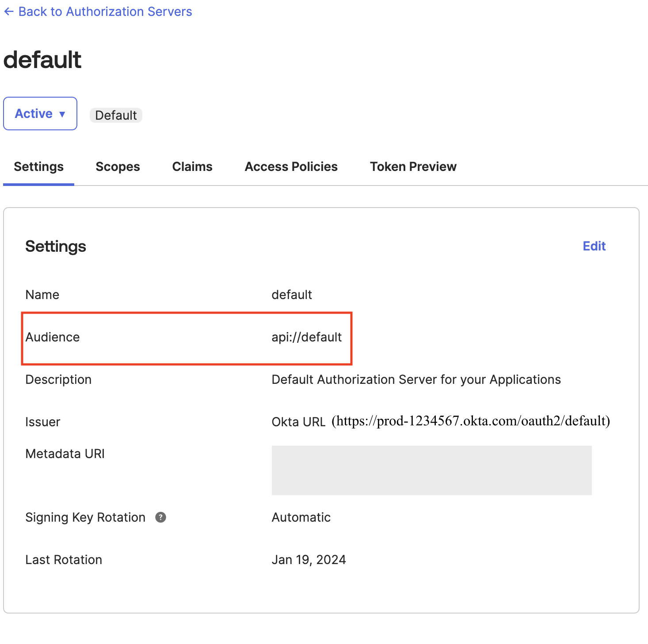This screenshot has height=644, width=648.
Task: Click the Audience field label
Action: [53, 337]
